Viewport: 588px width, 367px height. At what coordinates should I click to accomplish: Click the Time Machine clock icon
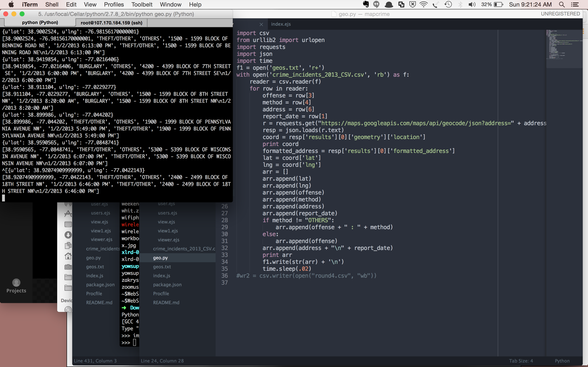pyautogui.click(x=448, y=4)
